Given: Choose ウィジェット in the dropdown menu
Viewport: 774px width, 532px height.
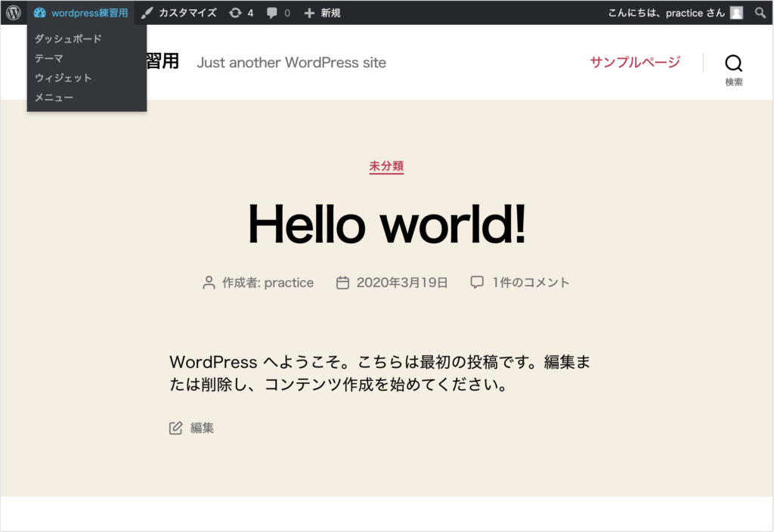Looking at the screenshot, I should pos(63,78).
